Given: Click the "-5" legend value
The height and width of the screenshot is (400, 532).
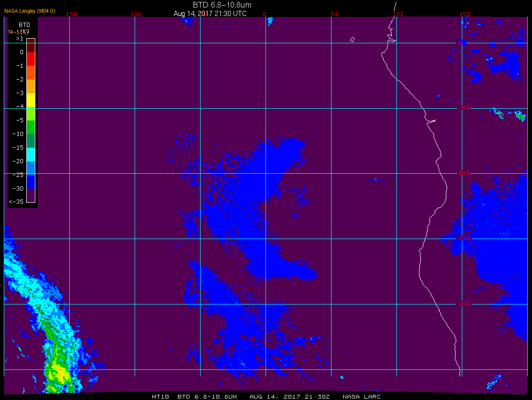Looking at the screenshot, I should pyautogui.click(x=20, y=120).
